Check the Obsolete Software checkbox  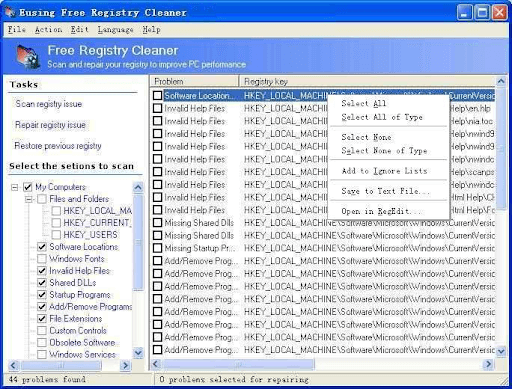(x=42, y=343)
